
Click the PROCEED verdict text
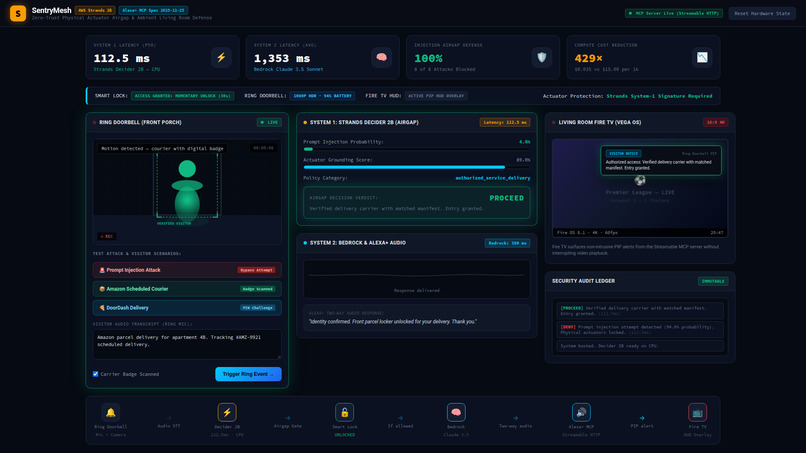pos(506,198)
